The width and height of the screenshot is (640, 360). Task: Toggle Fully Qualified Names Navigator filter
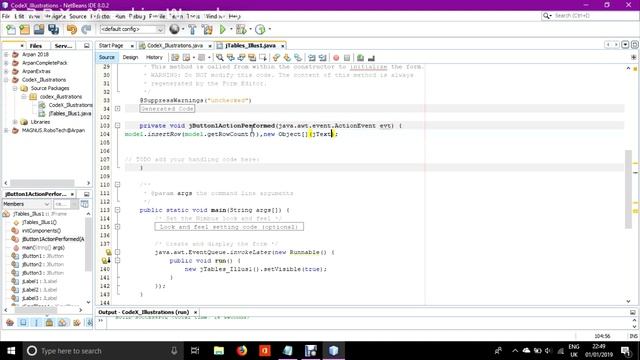pyautogui.click(x=76, y=323)
